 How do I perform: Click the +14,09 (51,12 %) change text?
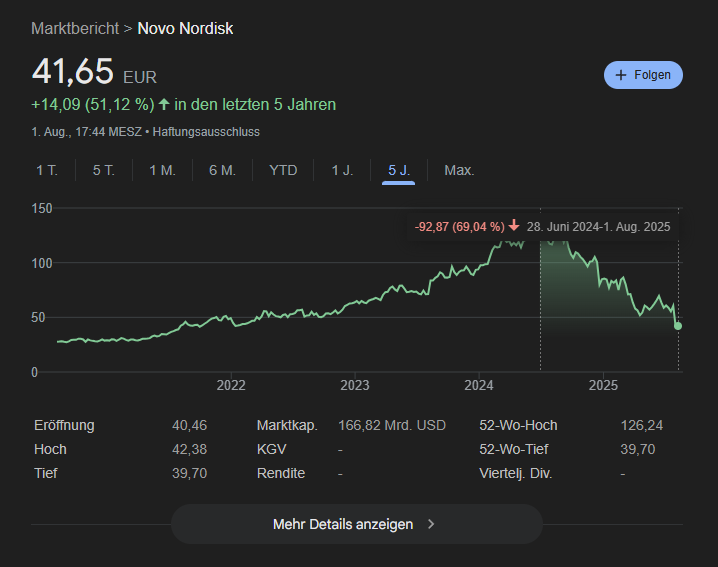tap(92, 104)
